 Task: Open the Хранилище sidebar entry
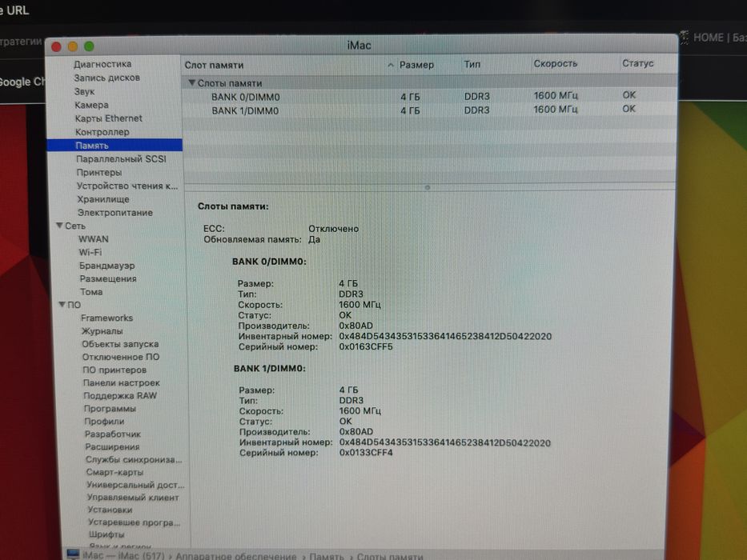(x=103, y=199)
